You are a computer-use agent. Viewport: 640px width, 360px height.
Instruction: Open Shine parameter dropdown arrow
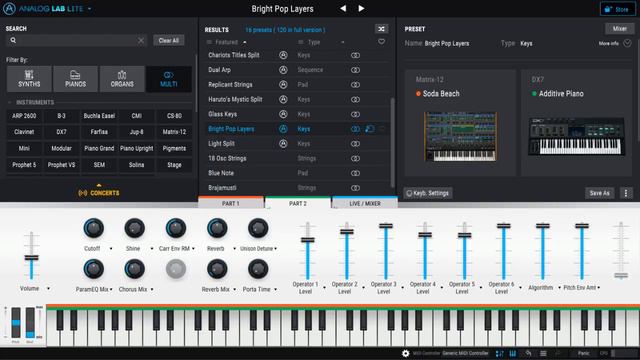(152, 249)
